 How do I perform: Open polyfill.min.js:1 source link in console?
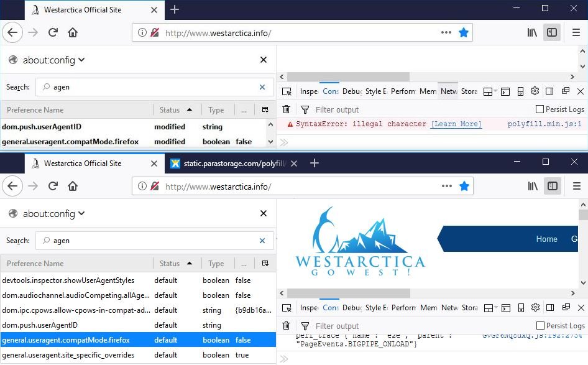(x=544, y=124)
